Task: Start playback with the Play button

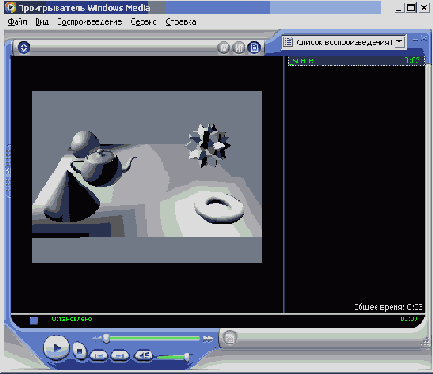Action: (x=56, y=348)
